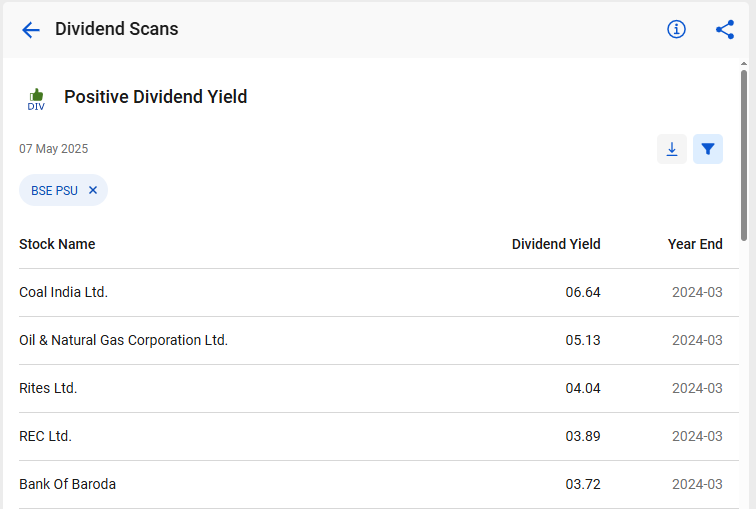The width and height of the screenshot is (756, 509).
Task: Open the info icon in the header
Action: point(676,29)
